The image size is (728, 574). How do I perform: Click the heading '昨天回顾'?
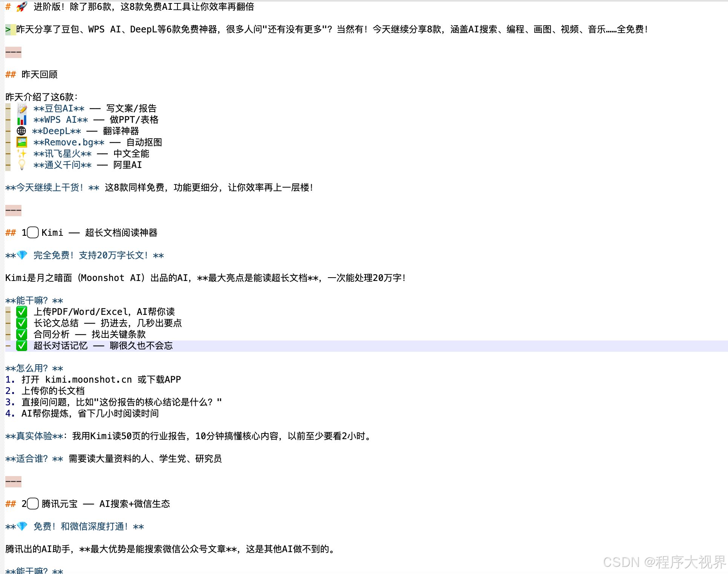(40, 75)
